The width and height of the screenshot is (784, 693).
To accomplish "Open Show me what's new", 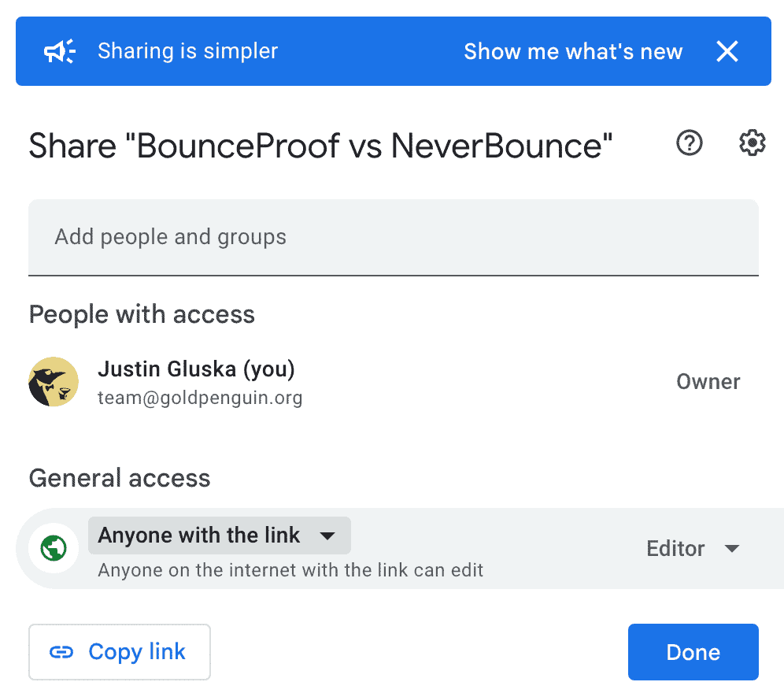I will pos(573,51).
